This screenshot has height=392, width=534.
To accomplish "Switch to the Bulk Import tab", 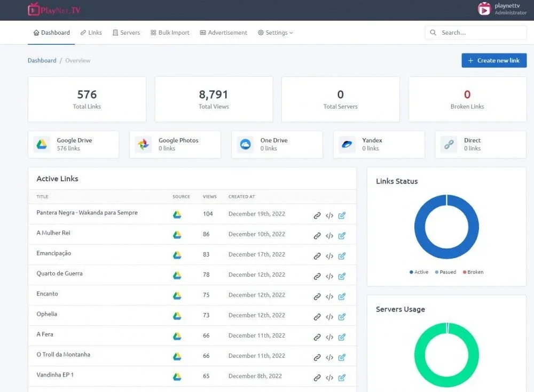I will [170, 33].
